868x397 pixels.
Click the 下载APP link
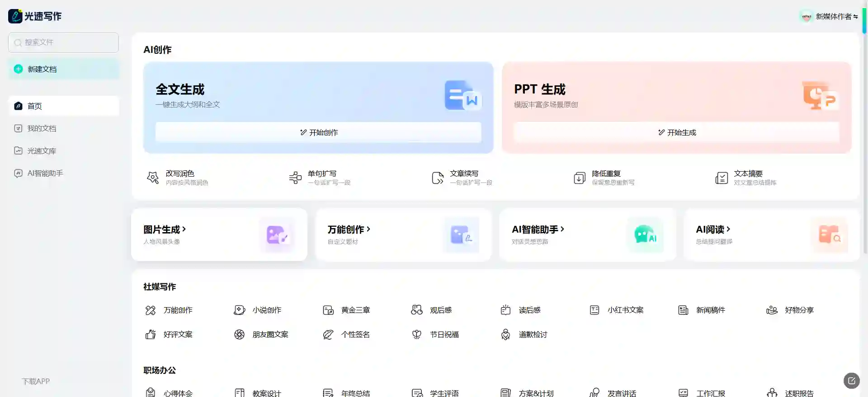point(36,381)
